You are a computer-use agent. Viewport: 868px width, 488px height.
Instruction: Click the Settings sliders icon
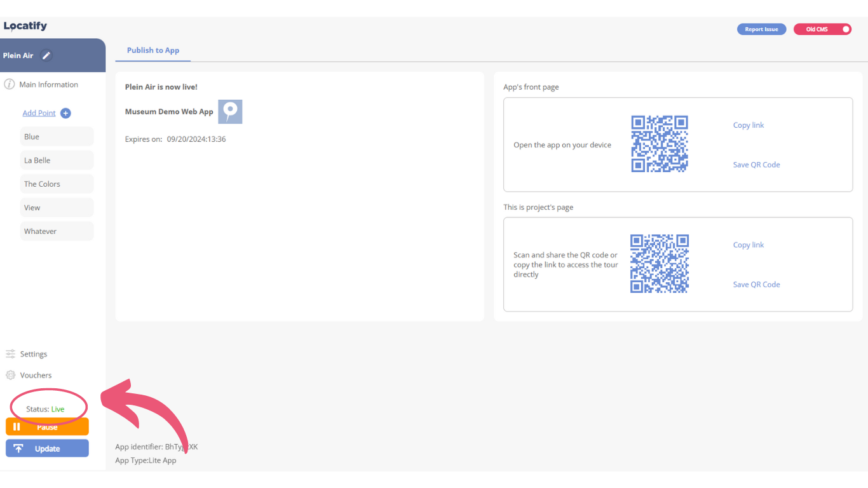pyautogui.click(x=10, y=354)
